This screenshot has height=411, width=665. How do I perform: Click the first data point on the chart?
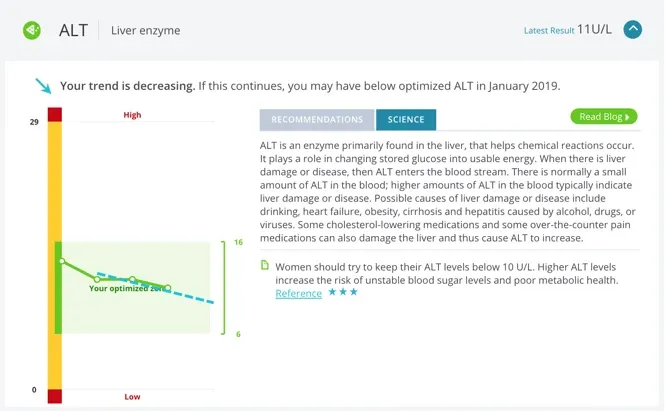62,262
